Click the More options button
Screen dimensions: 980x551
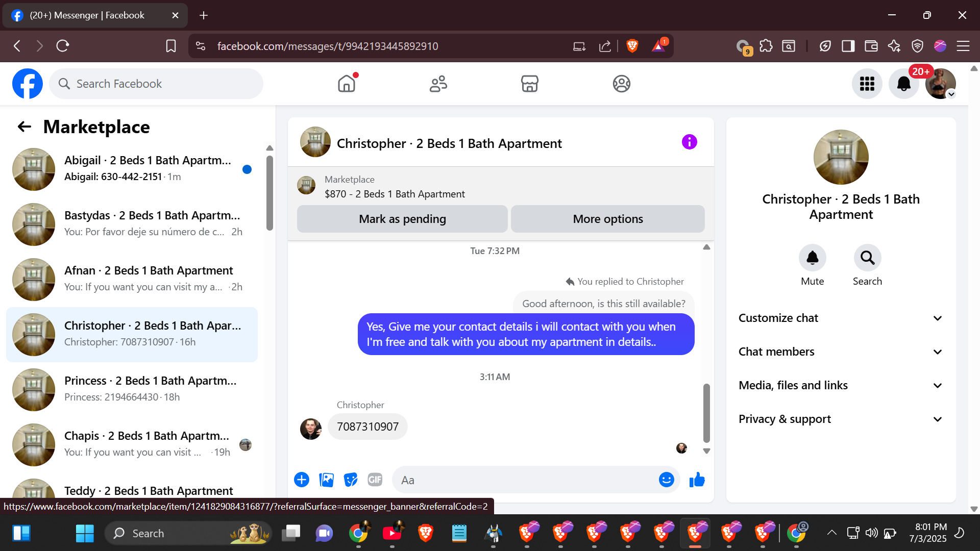click(607, 219)
